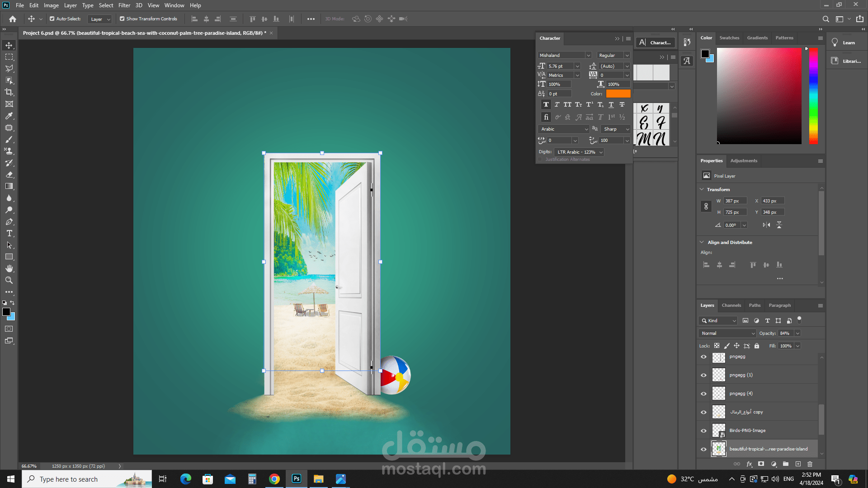Image resolution: width=868 pixels, height=488 pixels.
Task: Uncheck the Auto-Select checkbox
Action: 52,19
